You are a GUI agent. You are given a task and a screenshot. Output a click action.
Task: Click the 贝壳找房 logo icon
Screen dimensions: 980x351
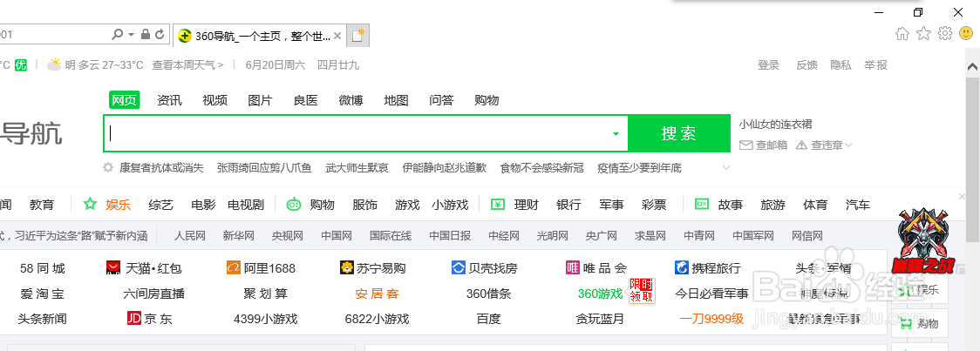pos(459,268)
